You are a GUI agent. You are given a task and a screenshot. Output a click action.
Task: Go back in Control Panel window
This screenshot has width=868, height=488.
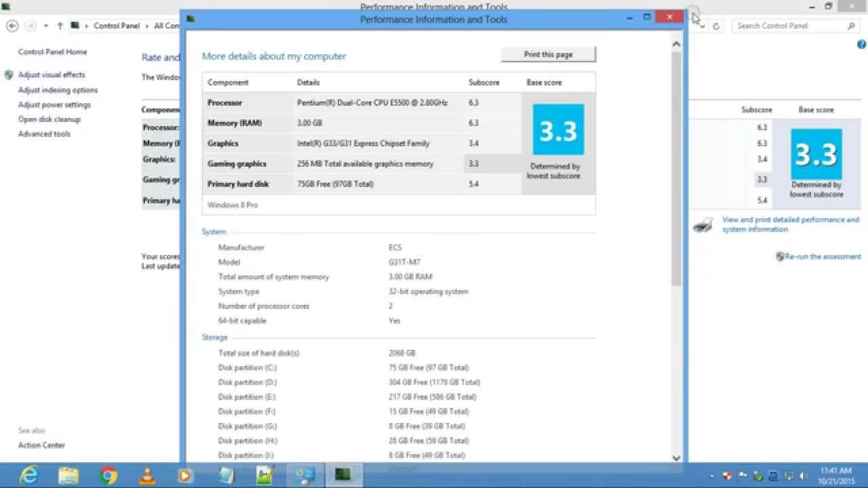[12, 26]
